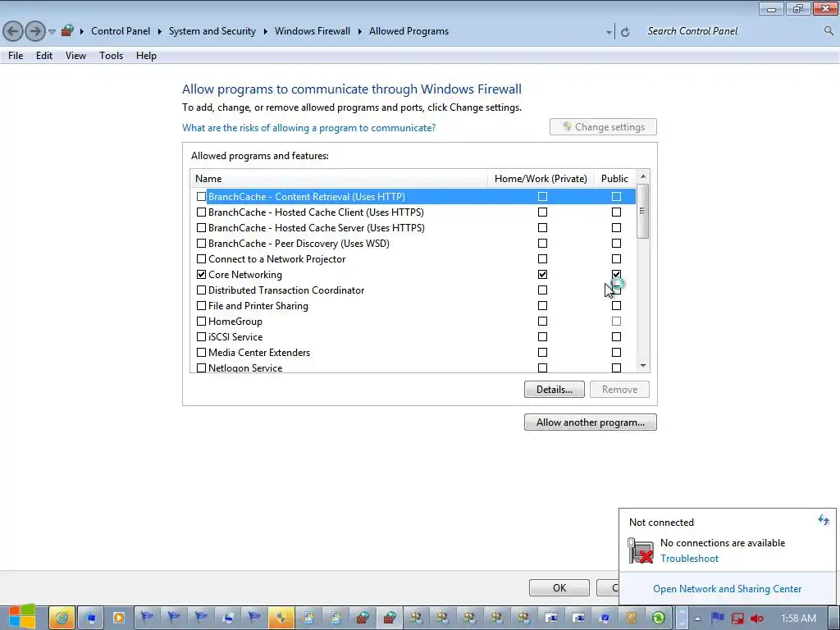Expand breadcrumb arrow after System and Security
Image resolution: width=840 pixels, height=630 pixels.
click(x=265, y=31)
